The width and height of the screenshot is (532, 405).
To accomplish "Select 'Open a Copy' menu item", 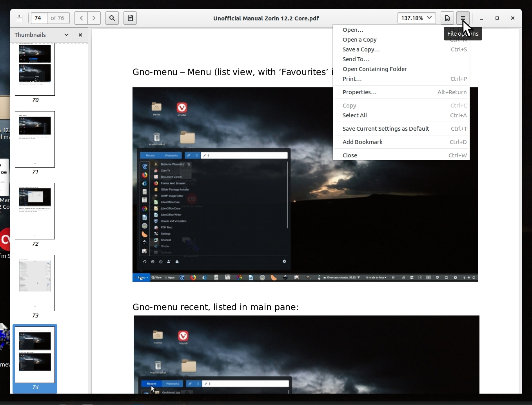I will (x=360, y=40).
